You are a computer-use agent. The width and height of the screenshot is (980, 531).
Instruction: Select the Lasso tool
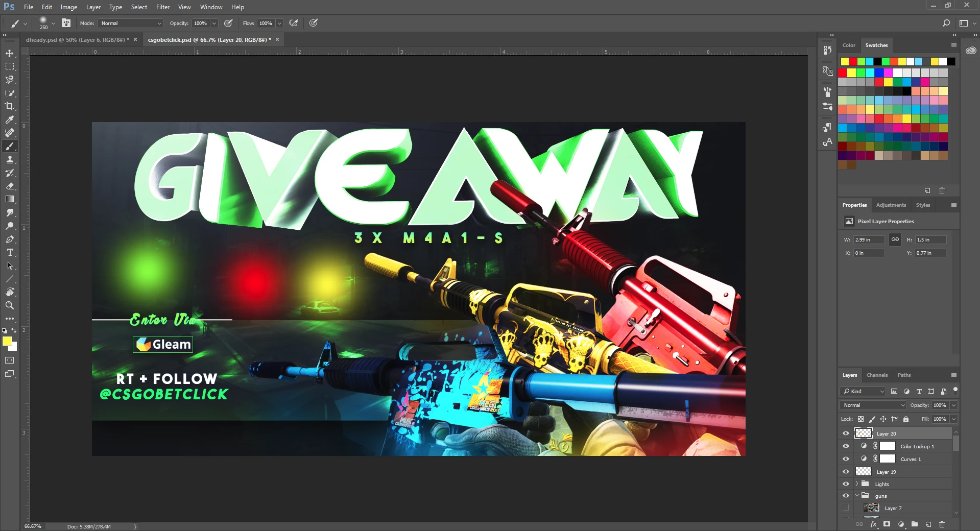(x=10, y=80)
